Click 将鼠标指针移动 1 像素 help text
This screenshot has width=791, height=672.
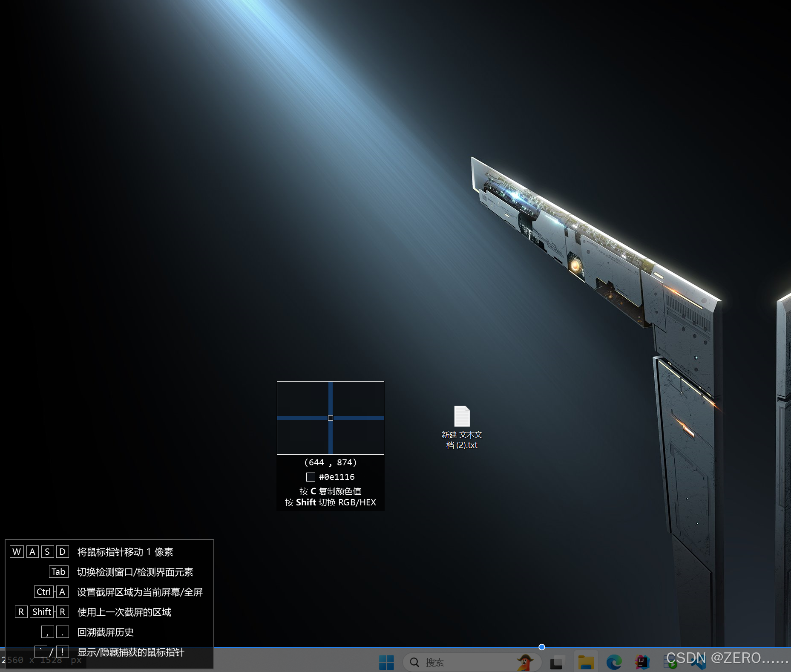pyautogui.click(x=125, y=552)
